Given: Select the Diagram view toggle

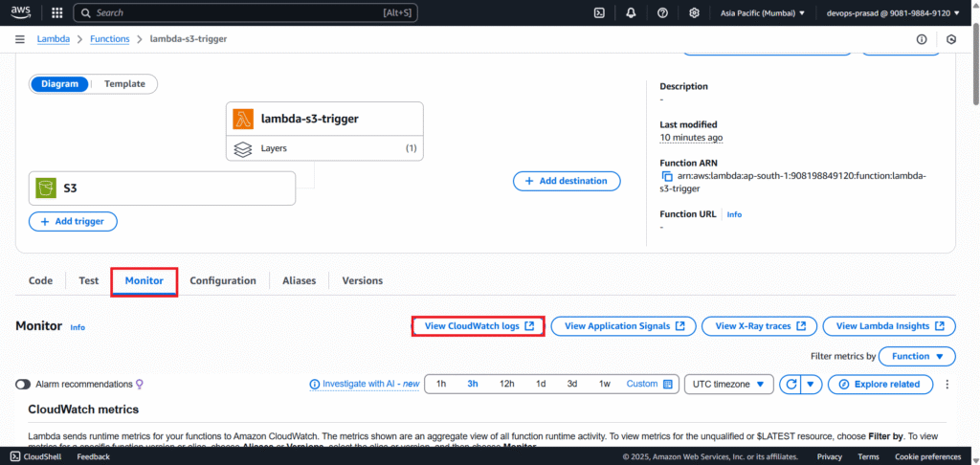Looking at the screenshot, I should (60, 84).
